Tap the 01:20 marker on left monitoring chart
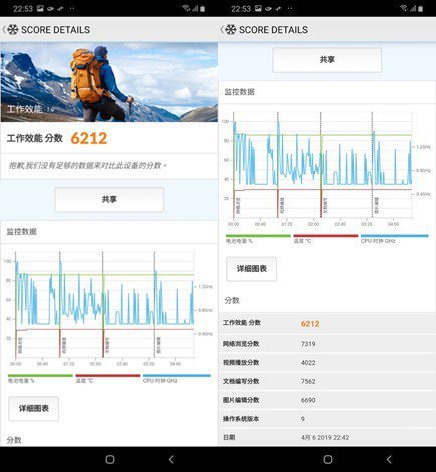 pos(69,364)
